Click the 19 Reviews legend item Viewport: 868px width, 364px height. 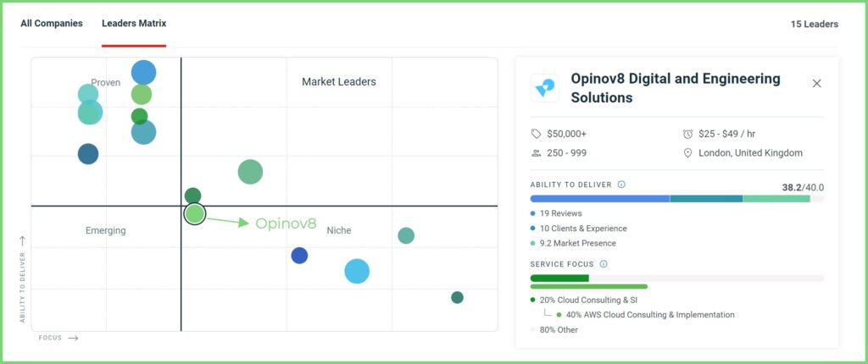[x=560, y=213]
